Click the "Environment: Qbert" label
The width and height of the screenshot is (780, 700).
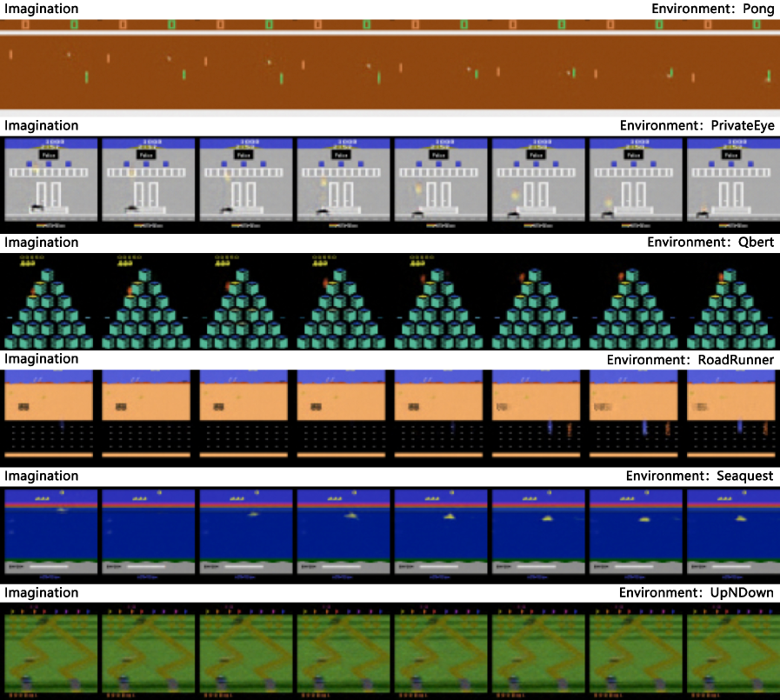[710, 243]
